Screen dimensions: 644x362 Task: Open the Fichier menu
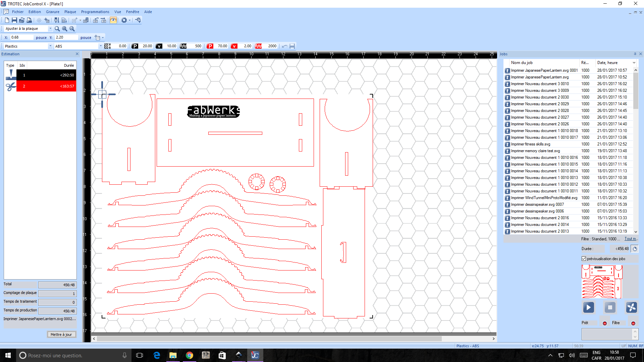pyautogui.click(x=18, y=12)
